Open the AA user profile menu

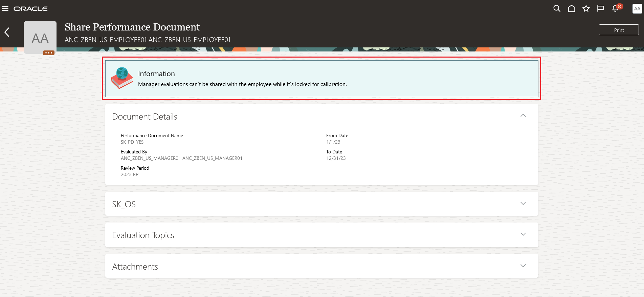pos(637,9)
